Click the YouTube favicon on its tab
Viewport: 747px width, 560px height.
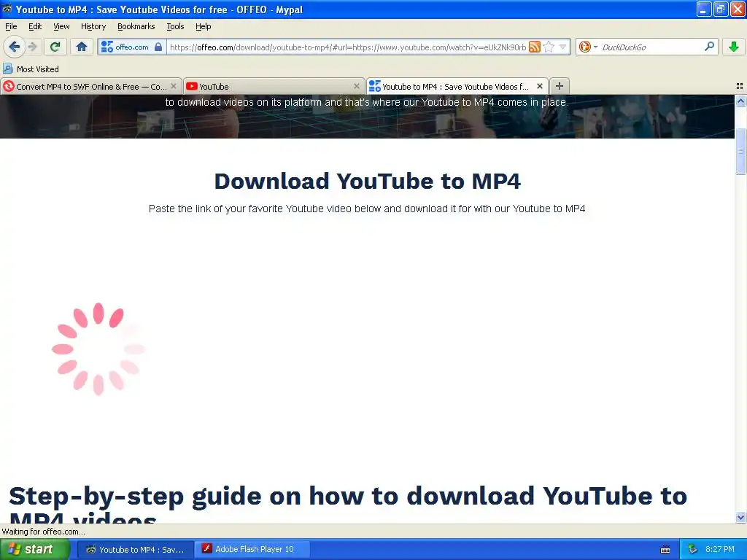point(192,86)
